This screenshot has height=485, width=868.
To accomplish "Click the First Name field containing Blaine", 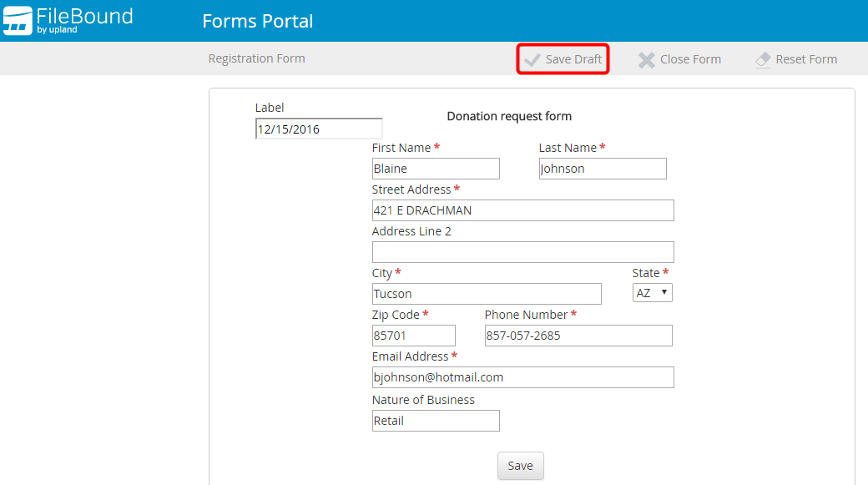I will tap(436, 169).
